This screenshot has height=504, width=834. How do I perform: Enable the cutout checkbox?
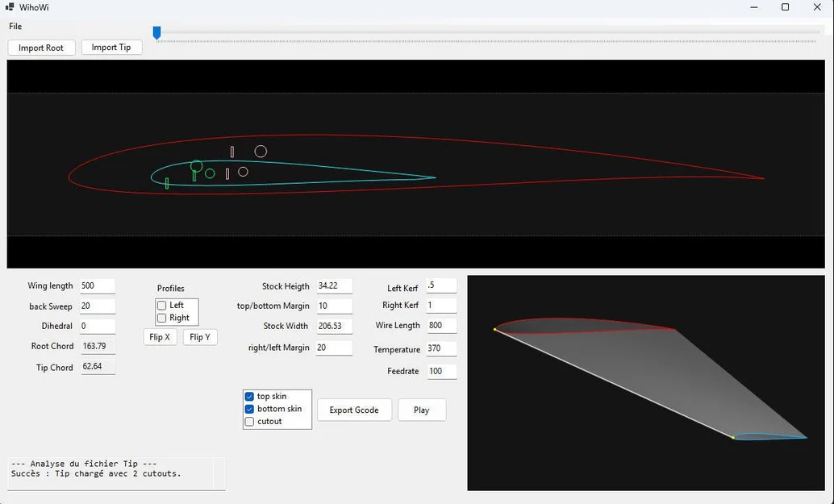coord(249,421)
